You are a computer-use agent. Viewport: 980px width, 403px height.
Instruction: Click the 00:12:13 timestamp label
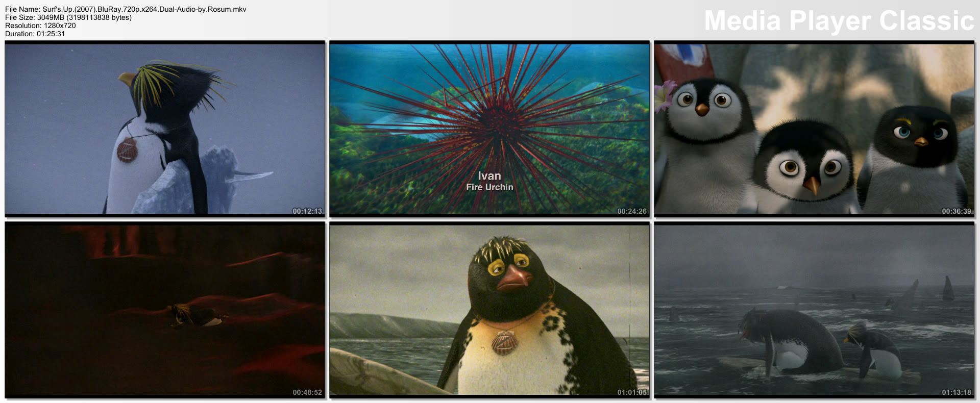(x=307, y=211)
